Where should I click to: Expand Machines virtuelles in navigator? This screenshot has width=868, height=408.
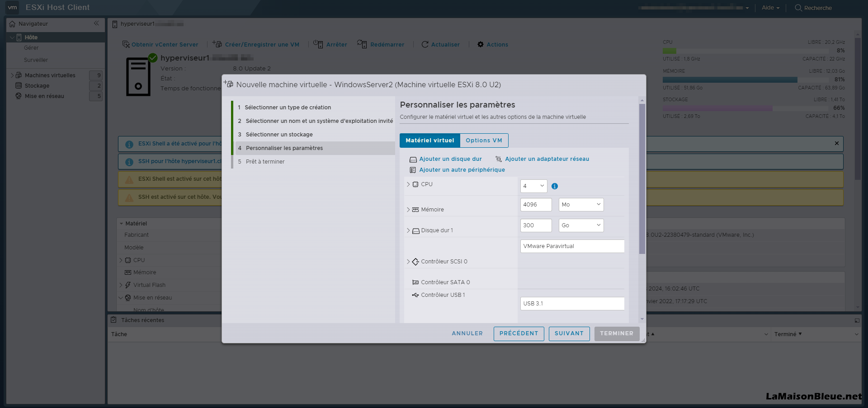point(12,75)
